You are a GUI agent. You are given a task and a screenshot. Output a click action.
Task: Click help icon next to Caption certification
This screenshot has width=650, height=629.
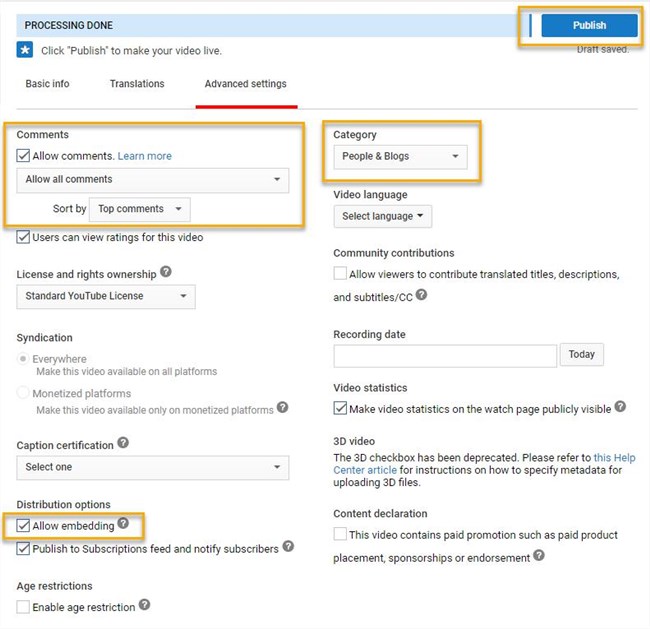tap(123, 443)
